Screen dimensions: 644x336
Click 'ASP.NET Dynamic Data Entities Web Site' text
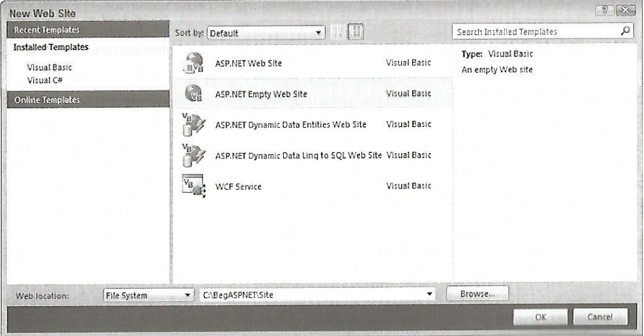[291, 124]
